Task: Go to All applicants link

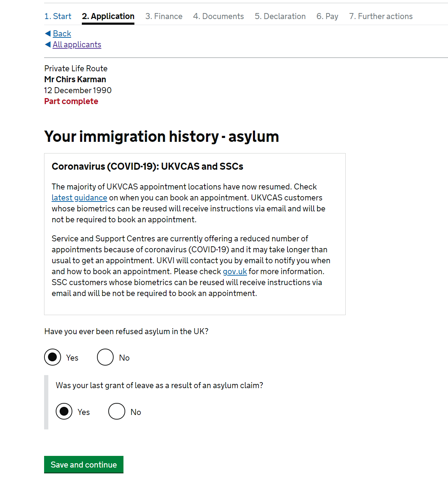Action: [x=77, y=44]
